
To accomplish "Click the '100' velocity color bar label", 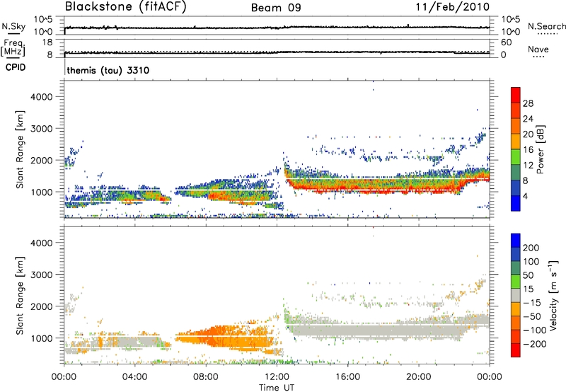I will [531, 262].
